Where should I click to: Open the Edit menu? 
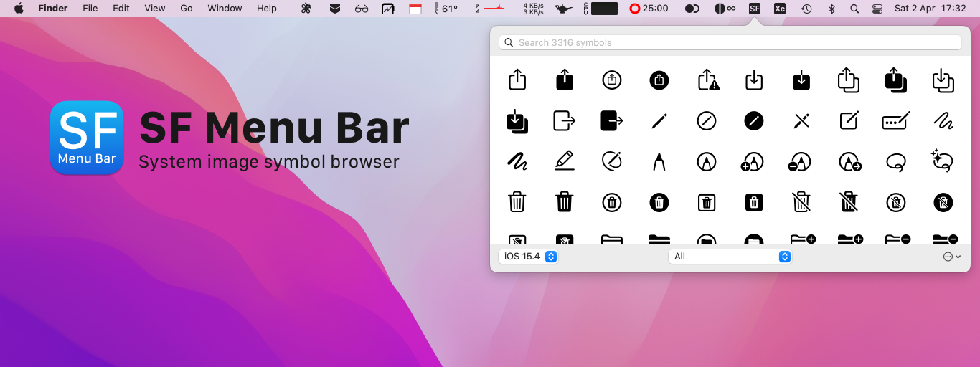[121, 9]
